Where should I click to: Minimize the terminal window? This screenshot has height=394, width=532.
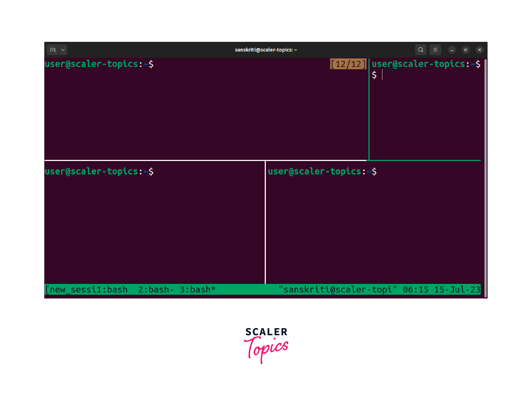coord(452,50)
